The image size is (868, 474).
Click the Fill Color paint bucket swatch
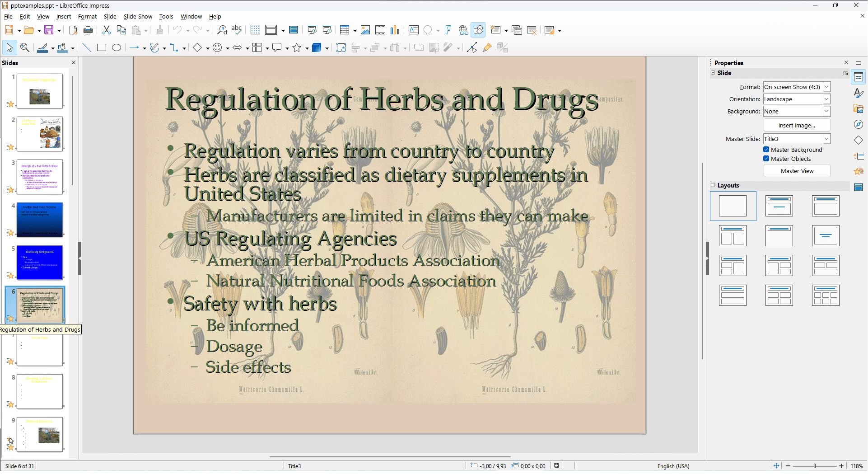click(x=62, y=47)
